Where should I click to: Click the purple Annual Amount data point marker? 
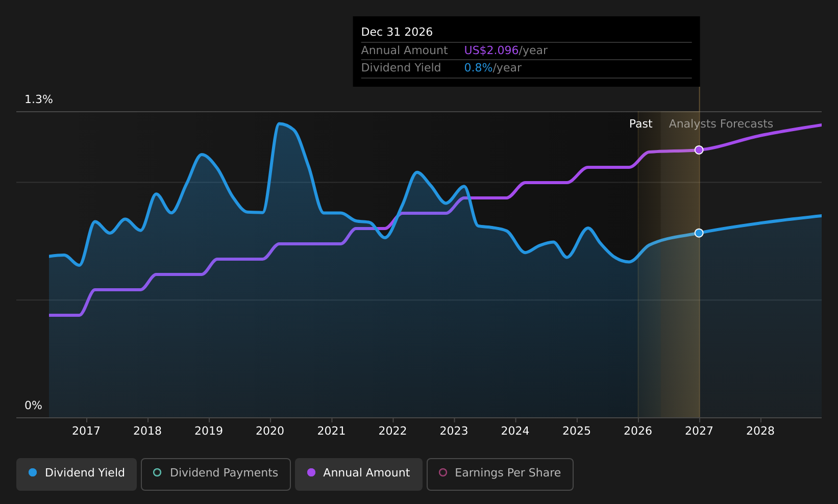[699, 150]
